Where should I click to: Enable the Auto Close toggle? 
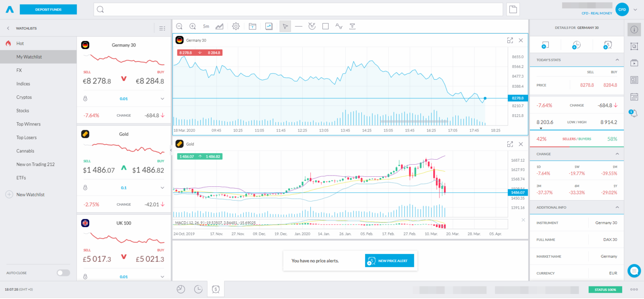(x=63, y=273)
